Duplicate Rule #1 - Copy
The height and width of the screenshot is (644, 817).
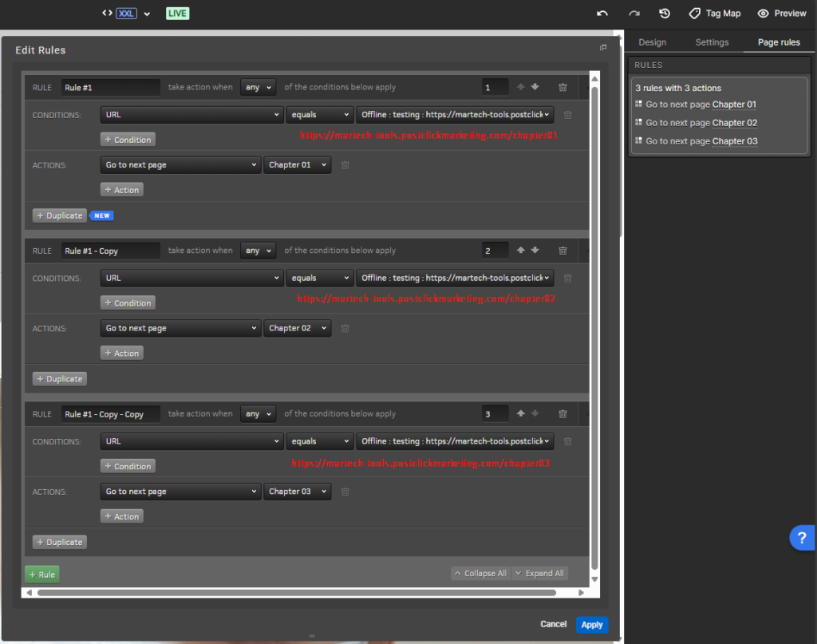59,379
